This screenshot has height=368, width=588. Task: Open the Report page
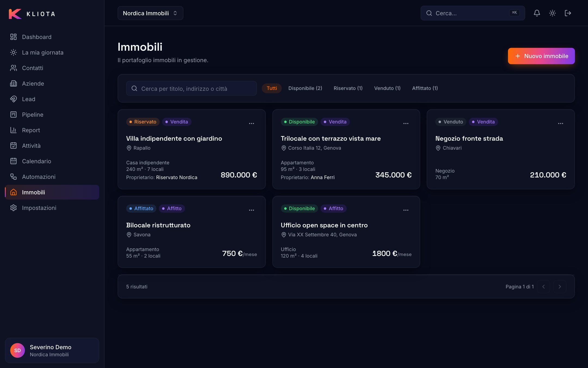tap(52, 130)
